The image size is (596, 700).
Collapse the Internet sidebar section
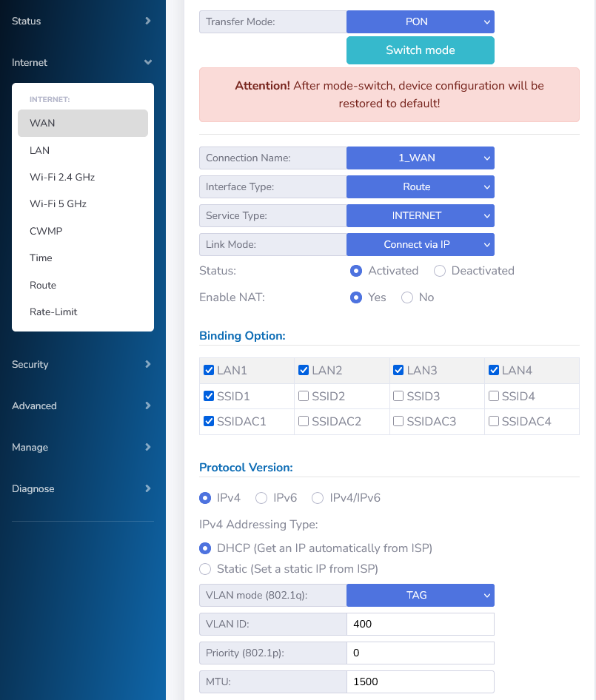click(81, 62)
